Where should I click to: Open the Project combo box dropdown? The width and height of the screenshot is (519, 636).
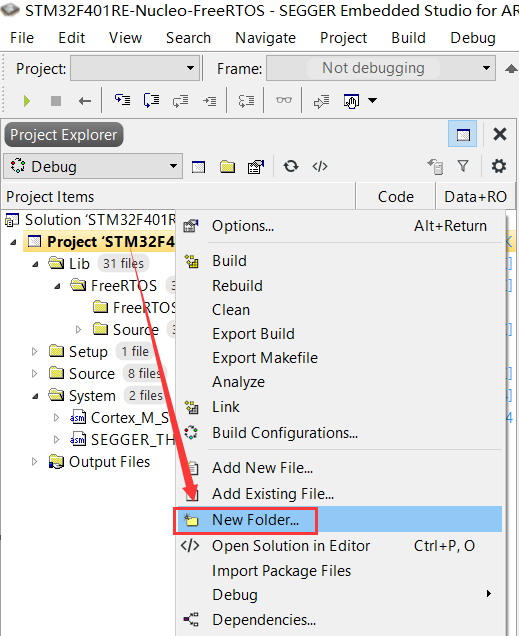pos(135,68)
